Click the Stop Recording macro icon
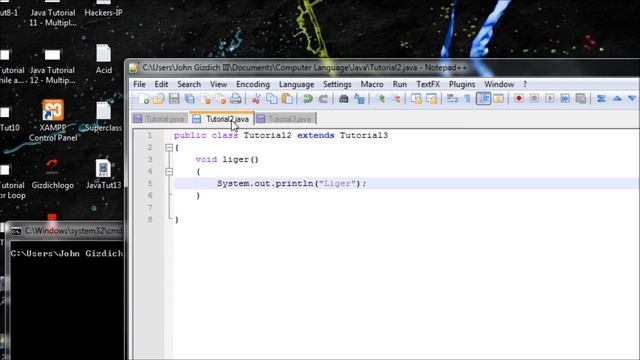 [x=534, y=99]
